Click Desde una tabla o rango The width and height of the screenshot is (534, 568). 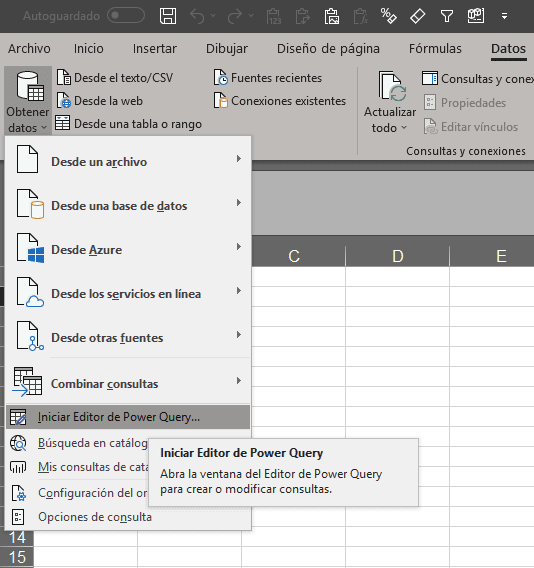point(128,124)
